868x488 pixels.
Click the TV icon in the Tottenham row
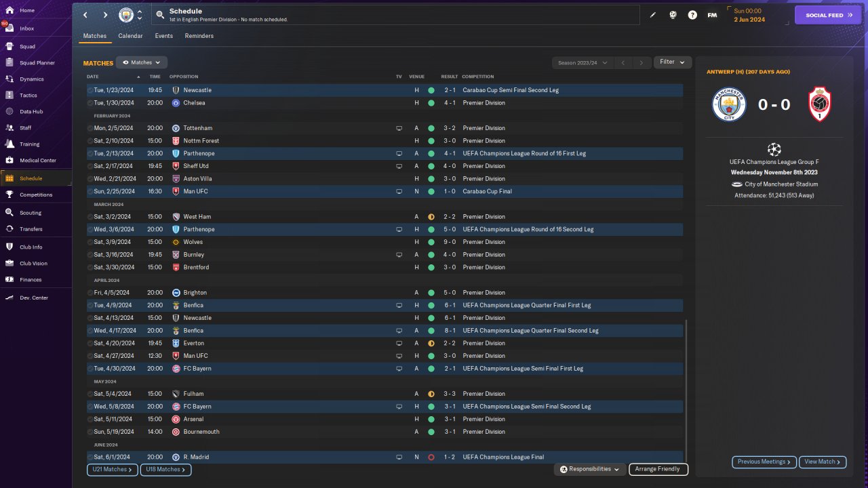point(399,128)
